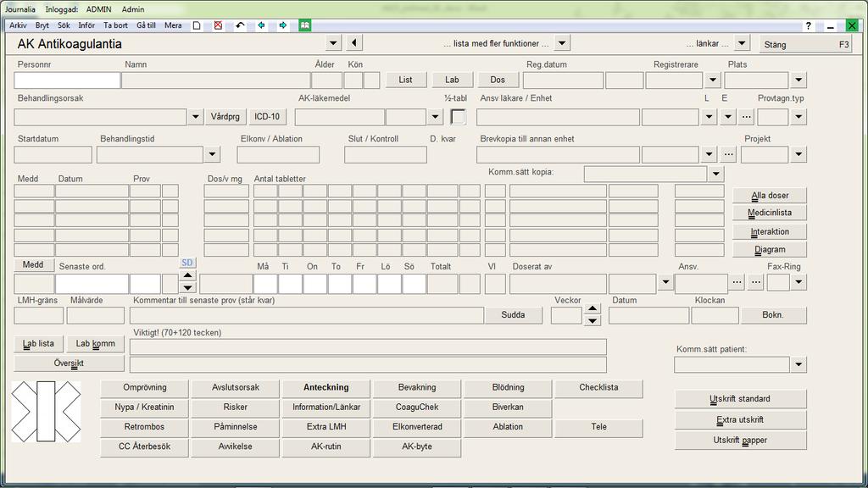Expand the Komm.sätt patient dropdown
868x488 pixels.
click(798, 364)
